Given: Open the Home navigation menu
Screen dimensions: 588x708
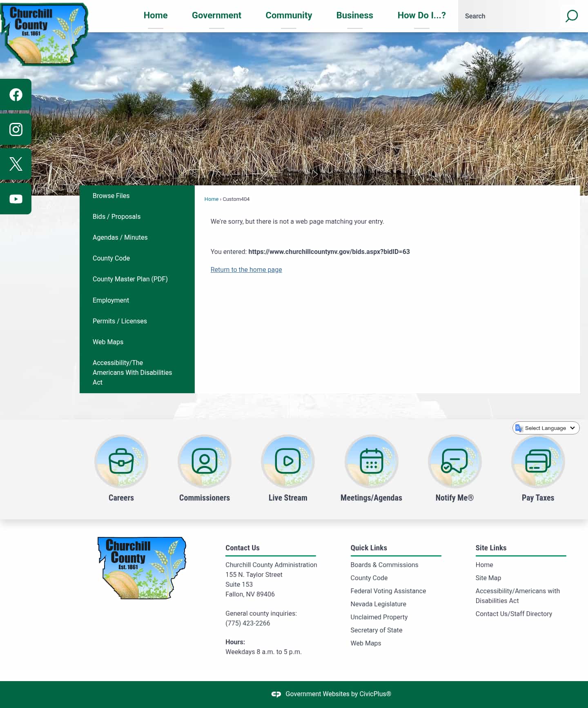Looking at the screenshot, I should click(x=156, y=16).
